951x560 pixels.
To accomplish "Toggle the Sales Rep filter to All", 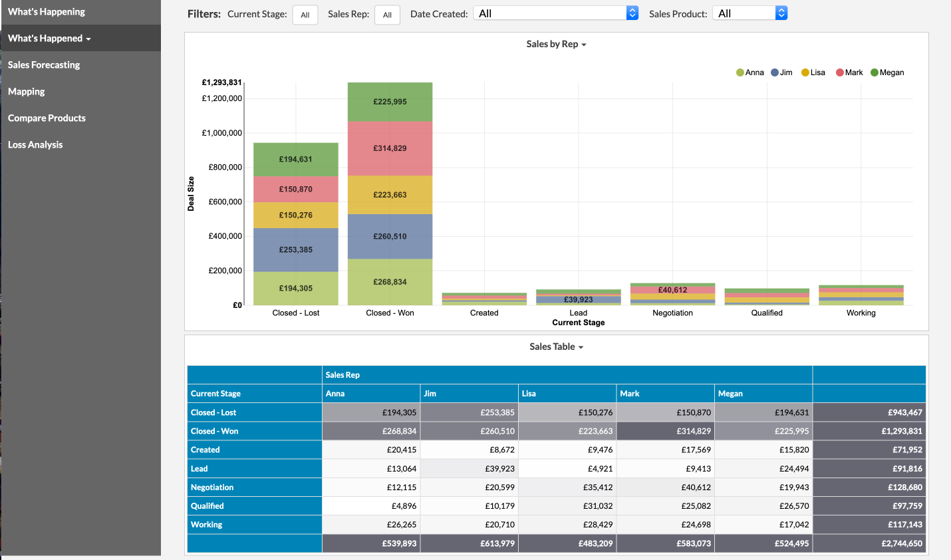I will pos(387,14).
